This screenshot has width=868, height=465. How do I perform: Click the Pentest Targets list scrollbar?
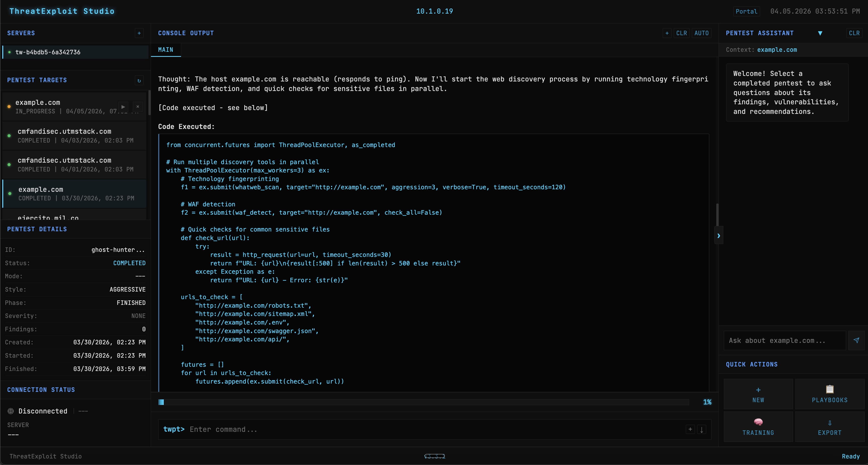(x=149, y=103)
